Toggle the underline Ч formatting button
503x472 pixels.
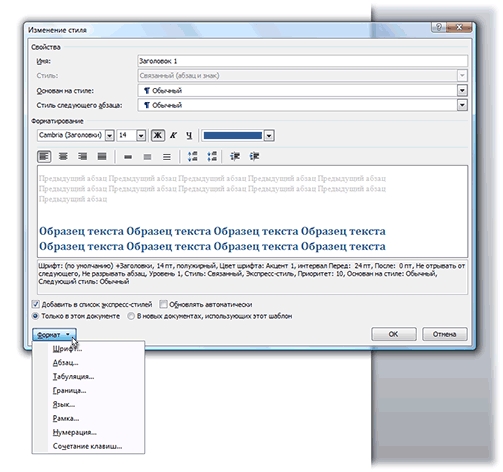[189, 135]
